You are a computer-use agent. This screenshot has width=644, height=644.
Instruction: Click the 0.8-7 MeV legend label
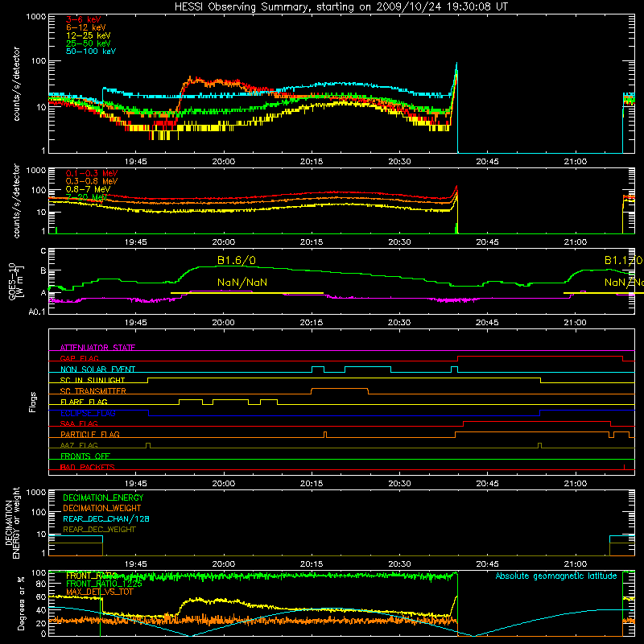88,189
